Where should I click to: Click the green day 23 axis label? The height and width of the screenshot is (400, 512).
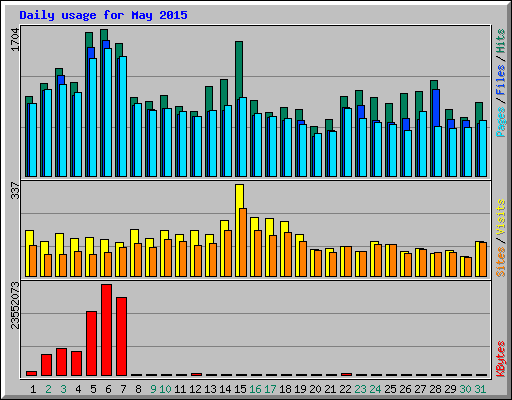pyautogui.click(x=360, y=389)
